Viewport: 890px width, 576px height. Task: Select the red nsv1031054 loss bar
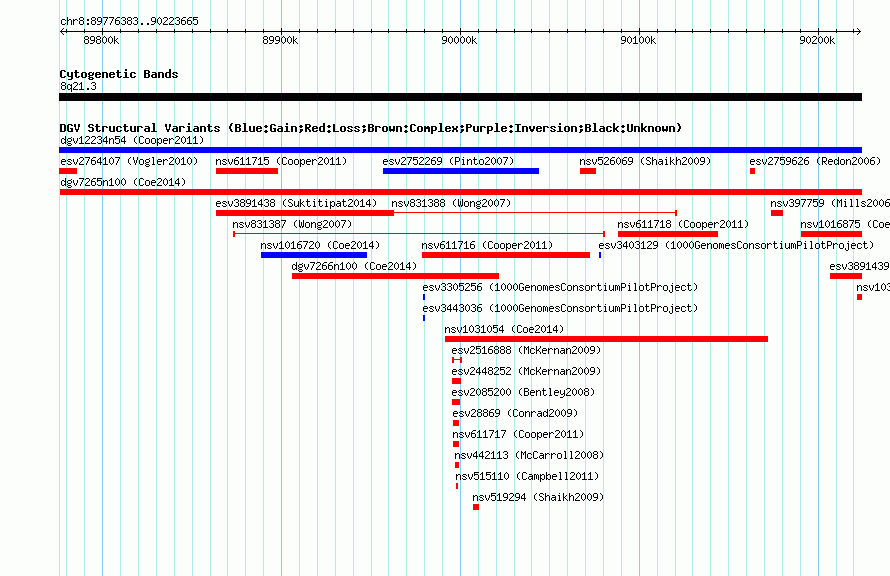606,339
